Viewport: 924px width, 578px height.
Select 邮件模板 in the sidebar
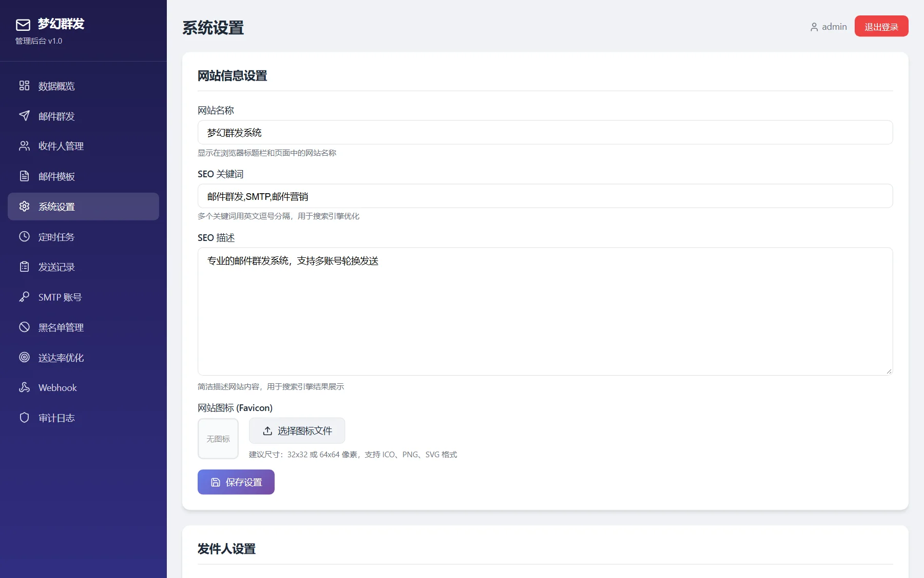click(x=83, y=176)
